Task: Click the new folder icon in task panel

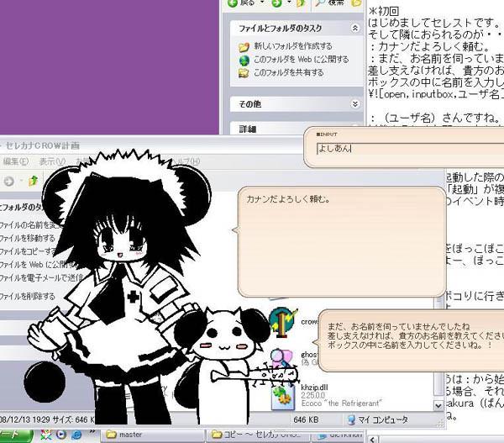Action: pos(244,47)
